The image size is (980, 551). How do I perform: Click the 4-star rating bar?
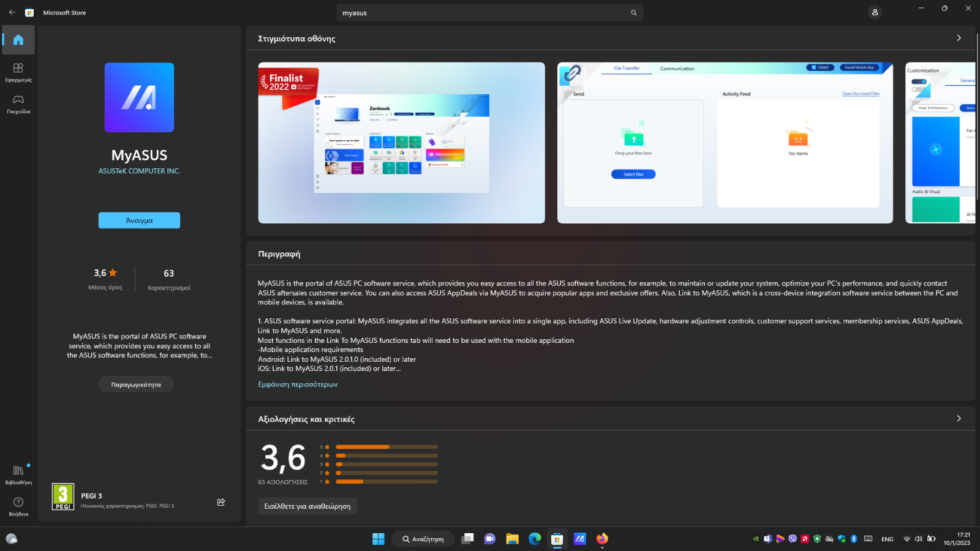(x=386, y=455)
